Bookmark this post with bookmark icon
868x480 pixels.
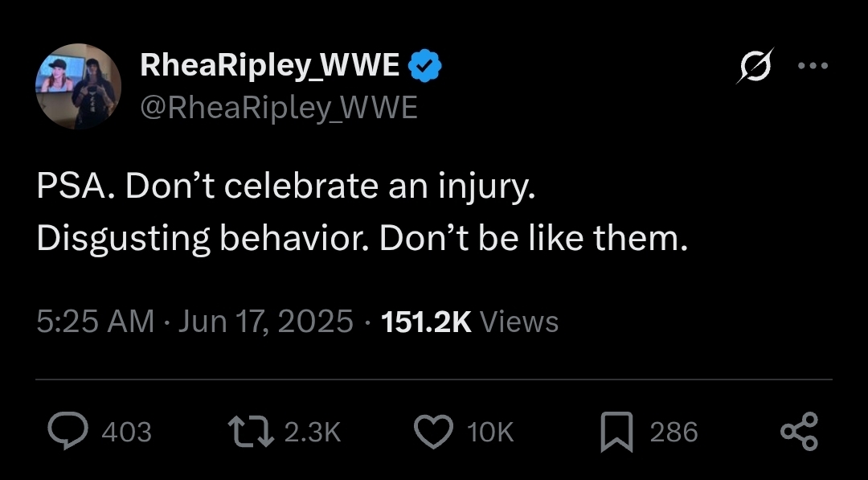pos(617,432)
